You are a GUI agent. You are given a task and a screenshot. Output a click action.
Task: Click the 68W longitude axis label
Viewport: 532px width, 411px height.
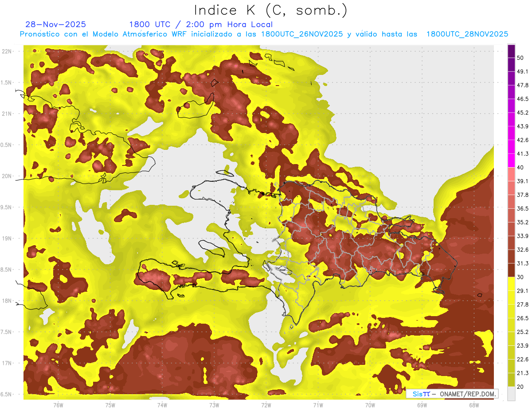tap(474, 405)
